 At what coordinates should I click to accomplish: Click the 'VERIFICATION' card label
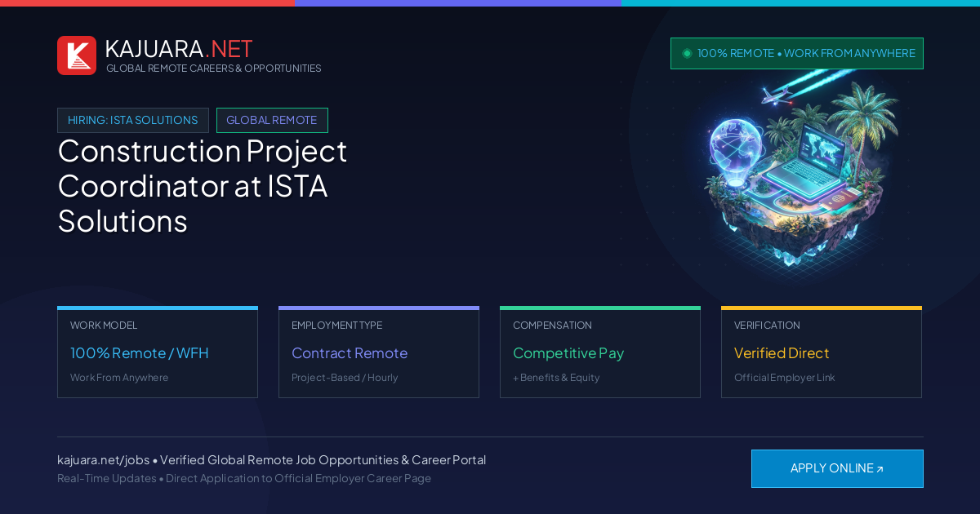click(767, 326)
